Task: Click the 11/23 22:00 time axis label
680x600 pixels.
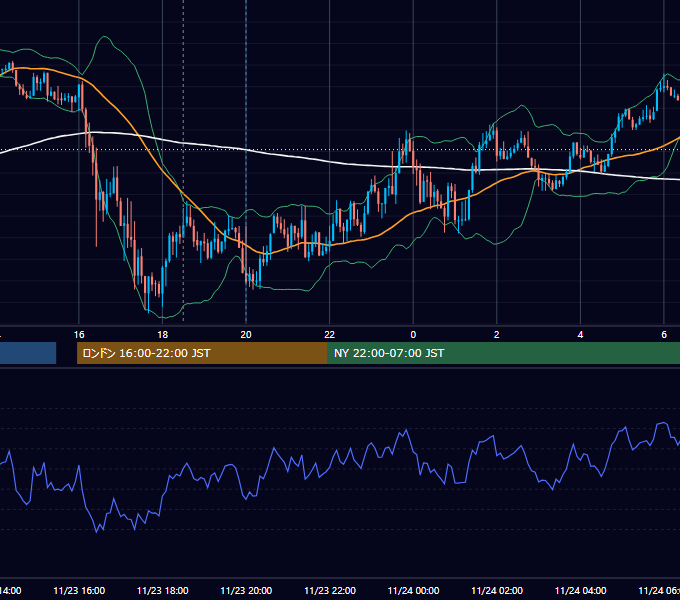Action: [x=330, y=590]
